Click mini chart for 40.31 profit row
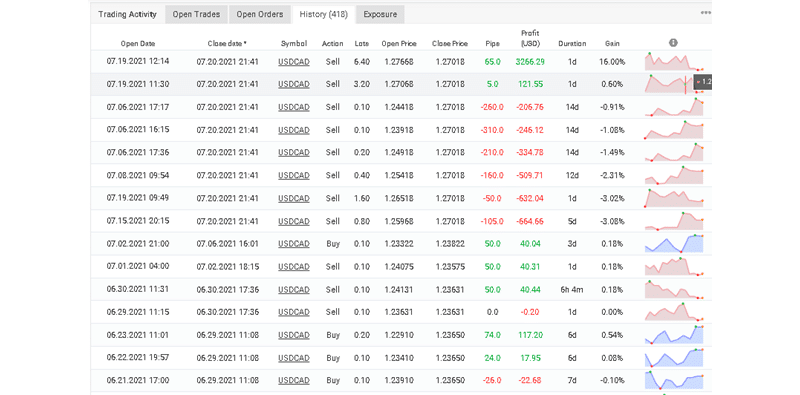Image resolution: width=800 pixels, height=395 pixels. pos(674,266)
